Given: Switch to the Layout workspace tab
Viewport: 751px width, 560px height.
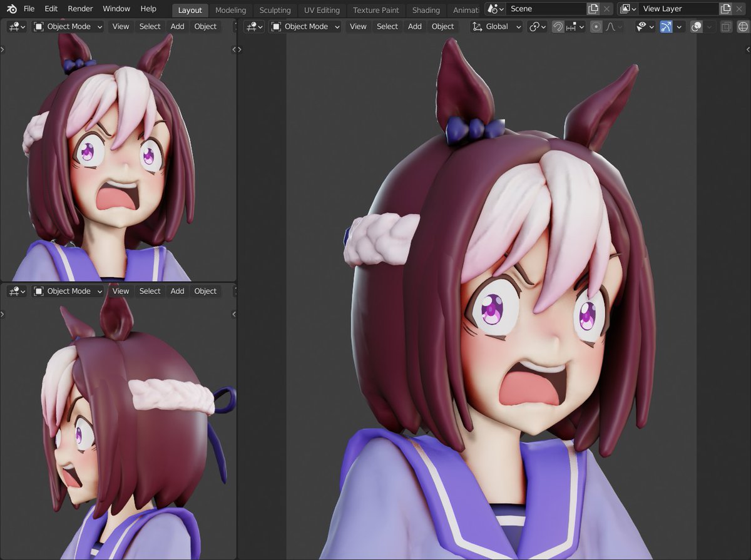Looking at the screenshot, I should point(190,10).
